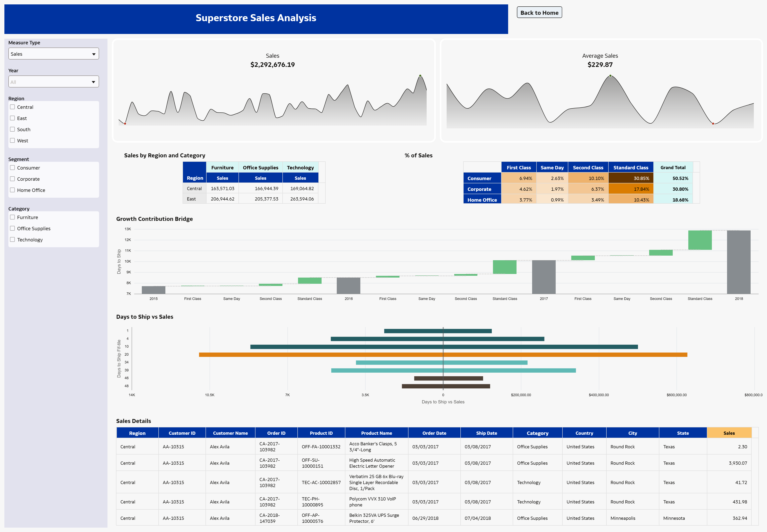Click the Year dropdown arrow
The height and width of the screenshot is (532, 767).
tap(93, 82)
